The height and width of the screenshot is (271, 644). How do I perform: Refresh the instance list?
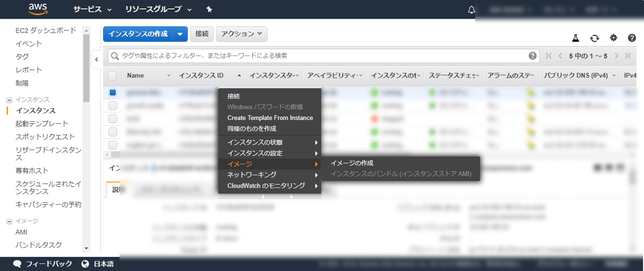[x=594, y=38]
